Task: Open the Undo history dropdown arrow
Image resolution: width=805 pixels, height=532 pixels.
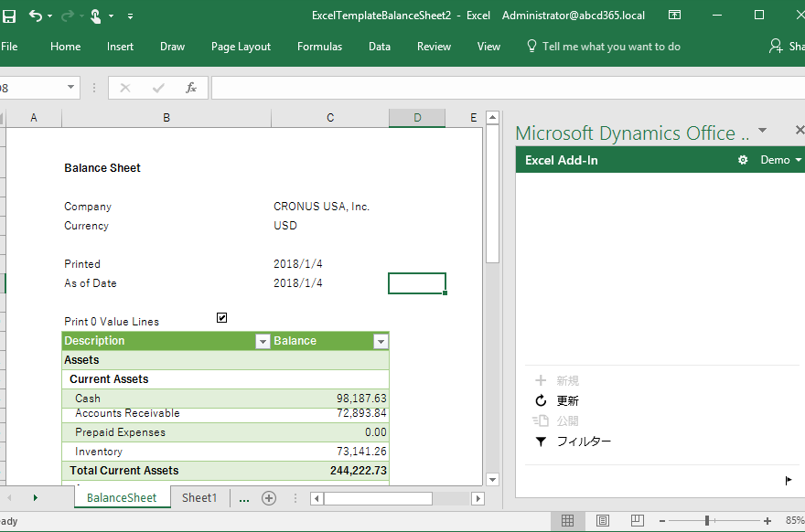Action: pos(49,16)
